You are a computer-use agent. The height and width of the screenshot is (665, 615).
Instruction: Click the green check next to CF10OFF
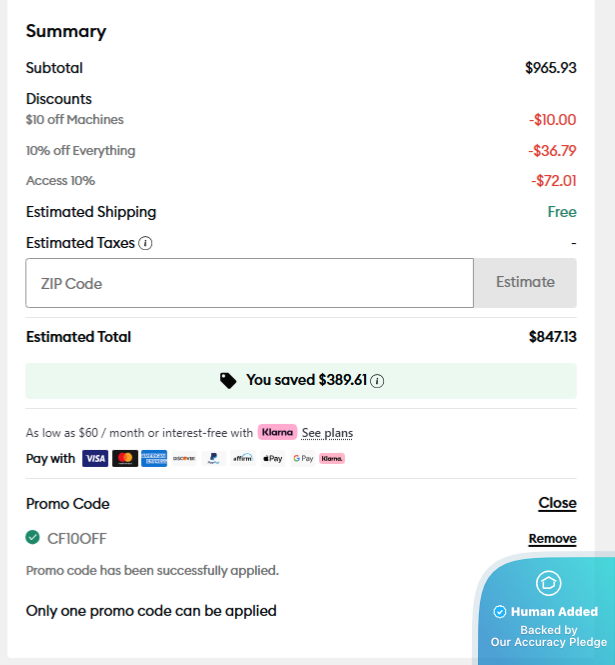33,538
